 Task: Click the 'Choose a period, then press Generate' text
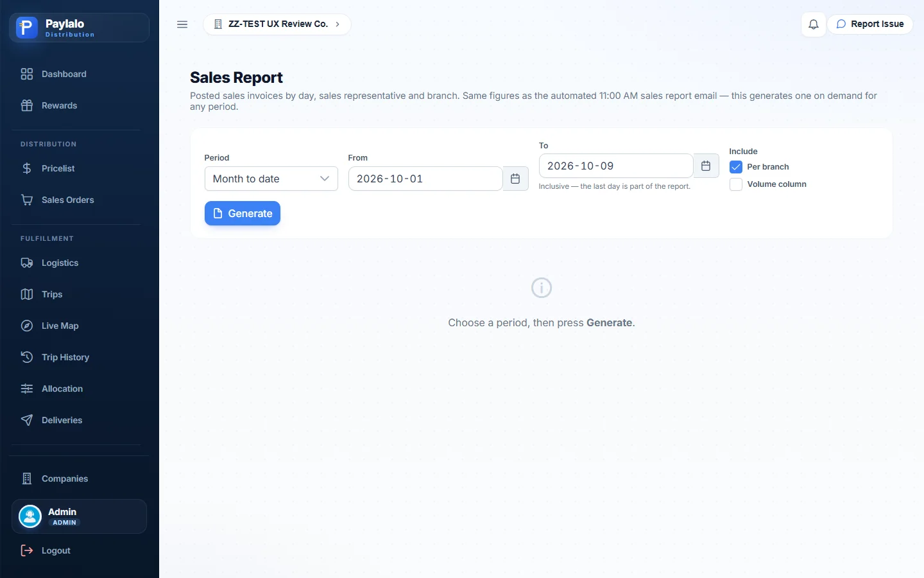pos(542,322)
